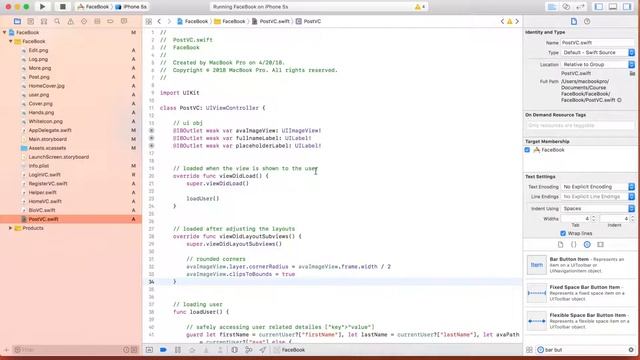The image size is (640, 360).
Task: Jump to previous issue arrow
Action: 502,21
